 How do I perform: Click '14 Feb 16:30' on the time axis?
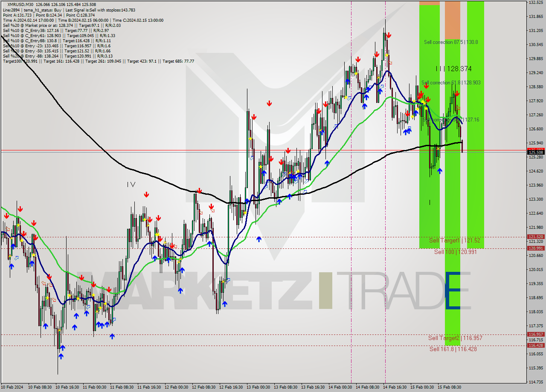[x=395, y=387]
